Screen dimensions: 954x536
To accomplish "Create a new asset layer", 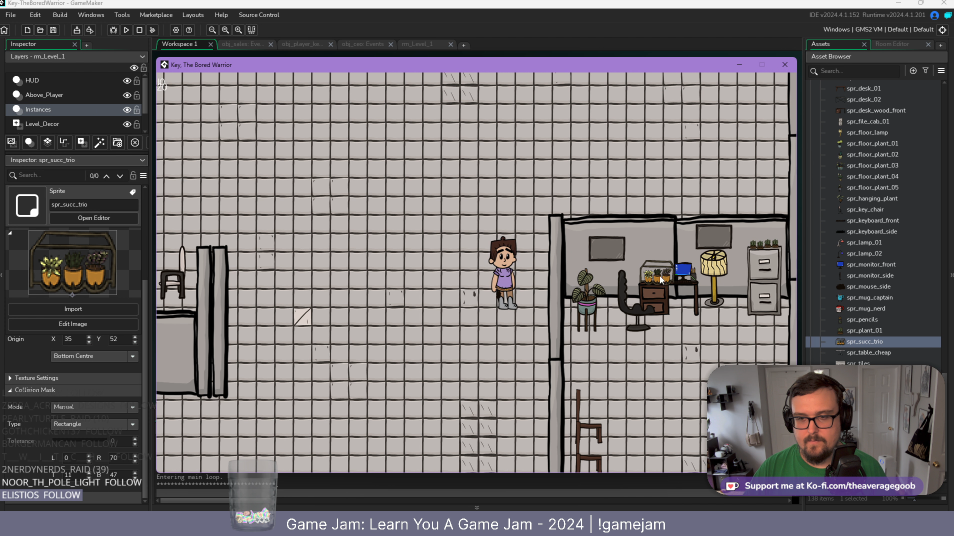I will [82, 142].
